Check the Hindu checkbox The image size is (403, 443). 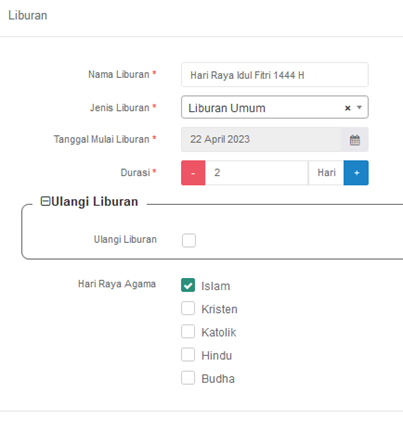[x=188, y=355]
